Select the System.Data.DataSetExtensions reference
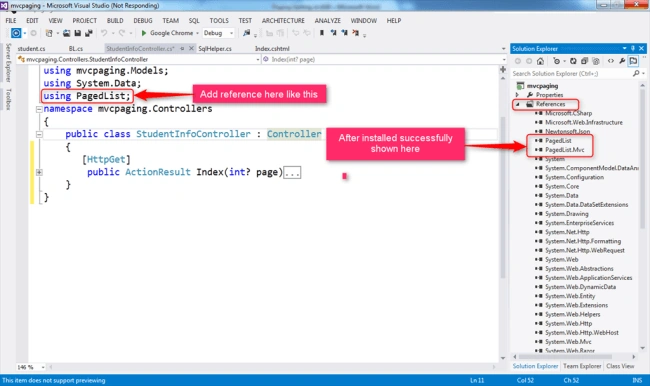The height and width of the screenshot is (386, 650). [586, 204]
